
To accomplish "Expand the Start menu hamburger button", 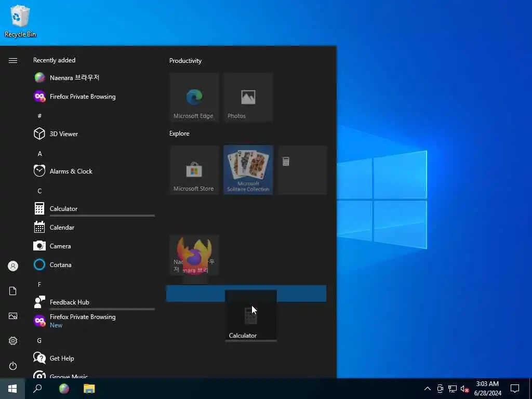I will pos(13,60).
